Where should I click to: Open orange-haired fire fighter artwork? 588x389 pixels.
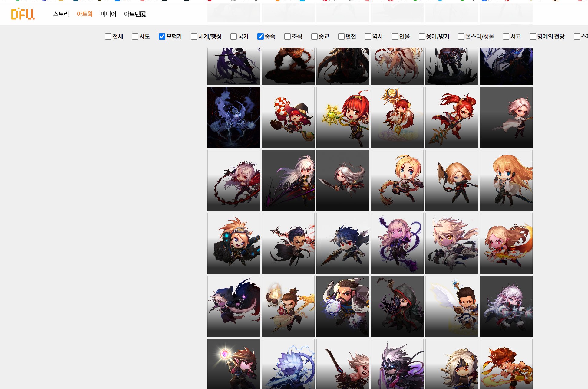[x=506, y=364]
